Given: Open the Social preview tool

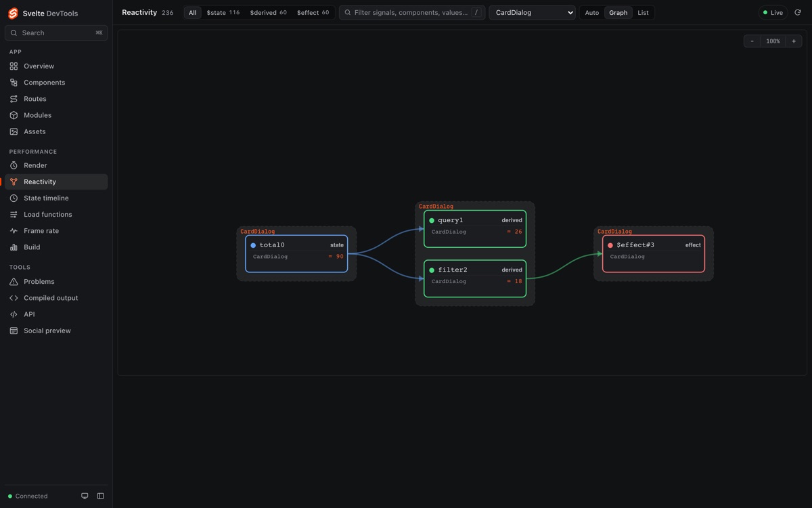Looking at the screenshot, I should pos(56,331).
